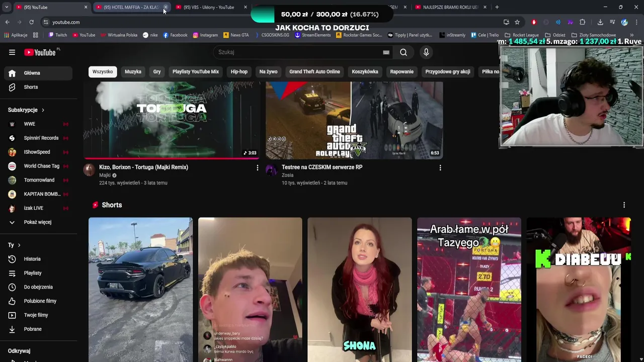Screen dimensions: 644x362
Task: Open a new browser tab
Action: pyautogui.click(x=497, y=7)
